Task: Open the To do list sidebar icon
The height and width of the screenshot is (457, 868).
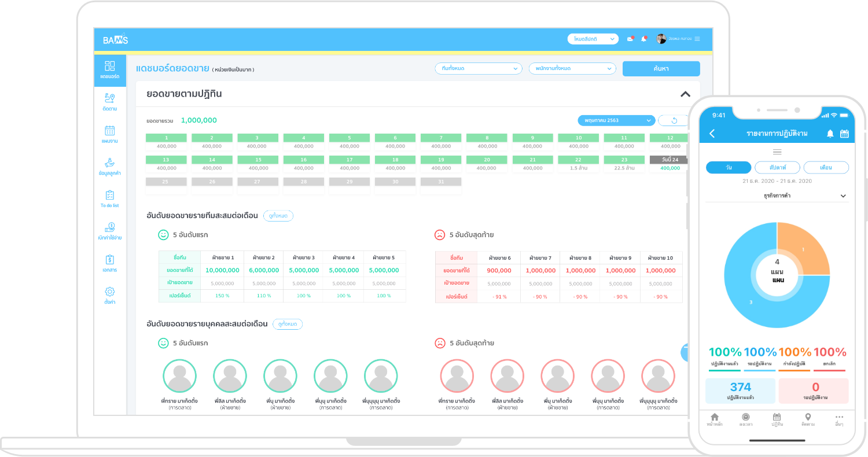Action: point(110,199)
